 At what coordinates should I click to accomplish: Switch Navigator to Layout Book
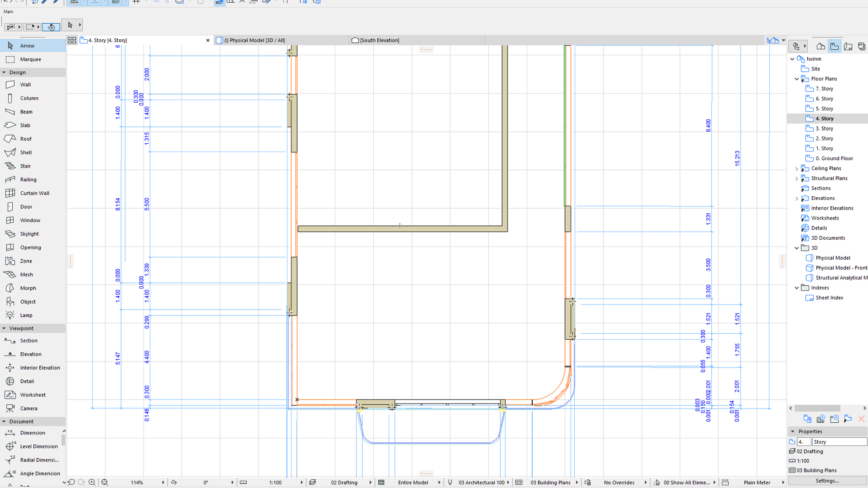(x=848, y=46)
